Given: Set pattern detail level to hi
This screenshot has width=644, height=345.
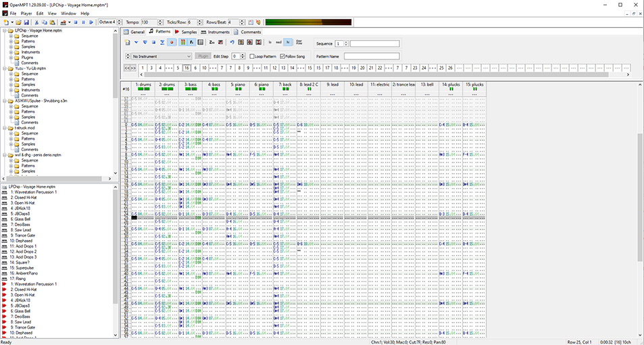Looking at the screenshot, I should pos(287,42).
